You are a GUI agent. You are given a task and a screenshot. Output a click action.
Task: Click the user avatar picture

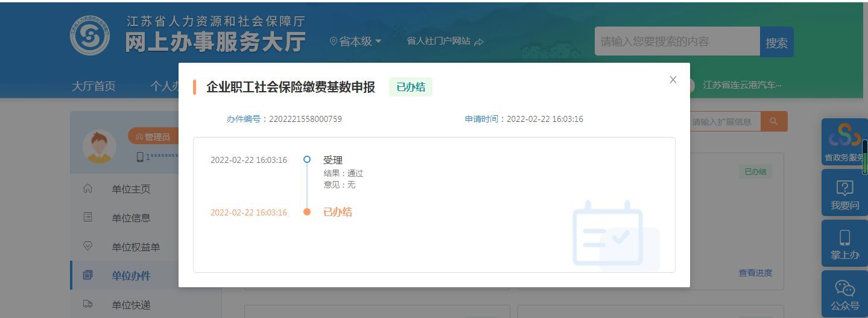(x=99, y=146)
